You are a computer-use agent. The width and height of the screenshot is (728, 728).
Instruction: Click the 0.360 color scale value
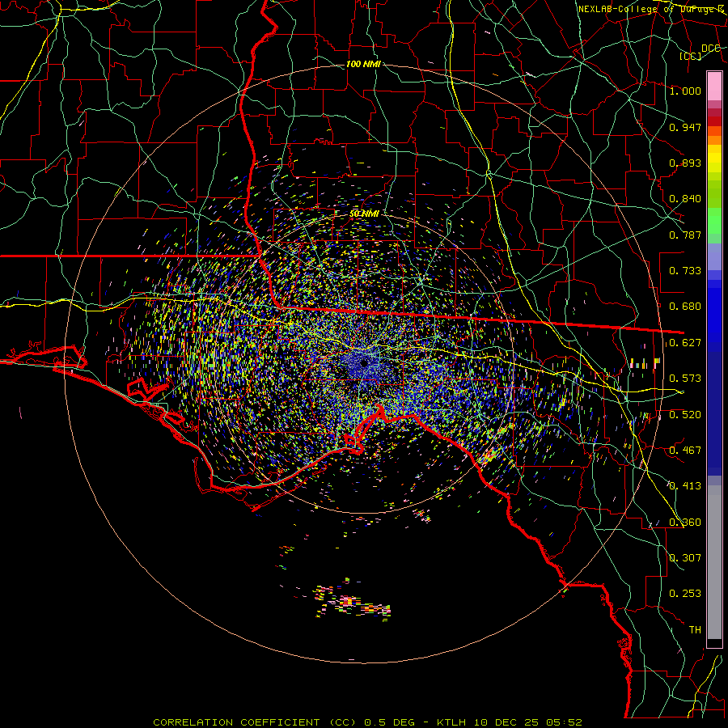(685, 523)
